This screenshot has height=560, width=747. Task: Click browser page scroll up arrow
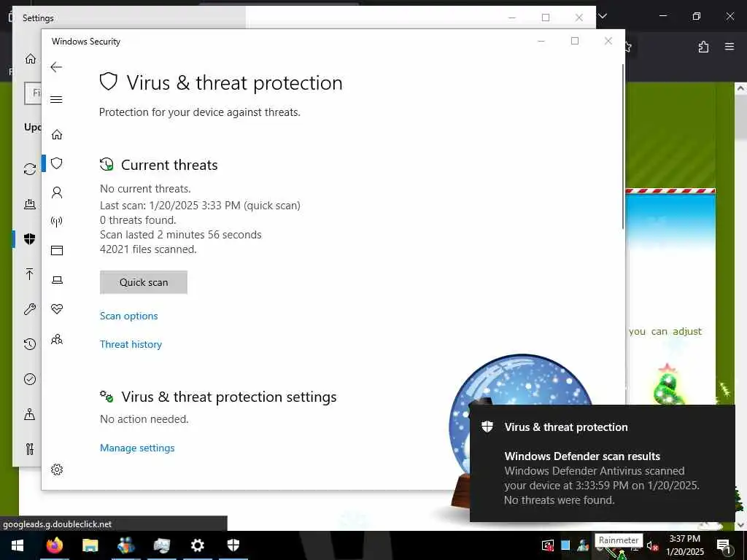(x=740, y=88)
